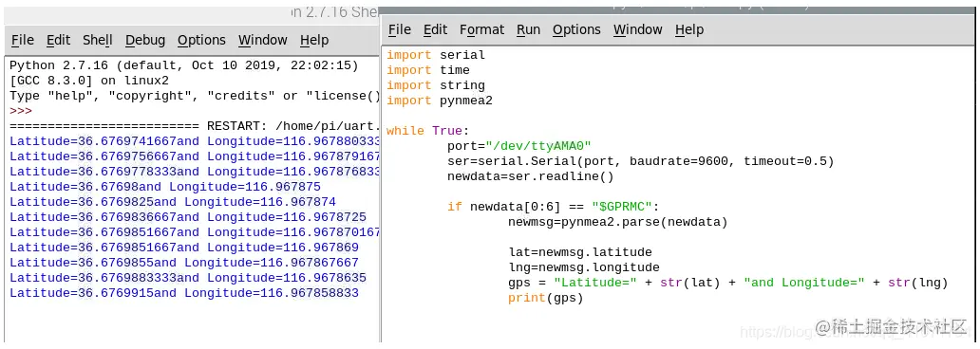Screen dimensions: 980x349
Task: Click output line Latitude=36.6769883333
Action: (x=188, y=278)
